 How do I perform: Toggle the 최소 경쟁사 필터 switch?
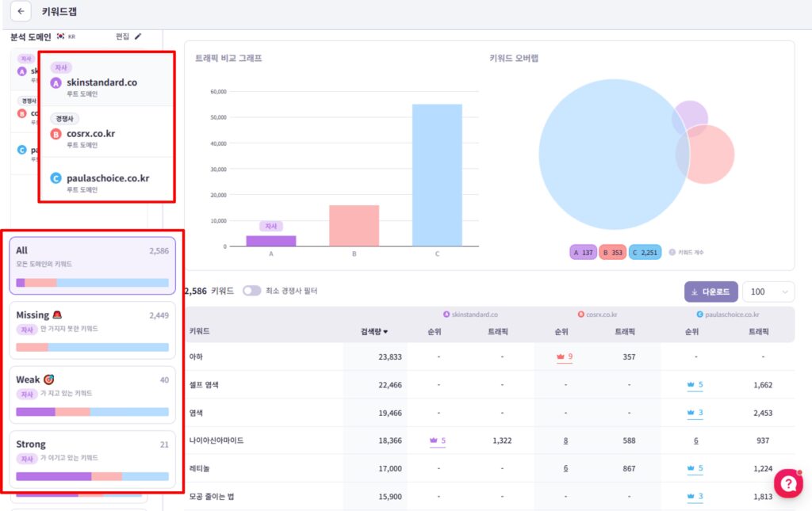tap(251, 291)
